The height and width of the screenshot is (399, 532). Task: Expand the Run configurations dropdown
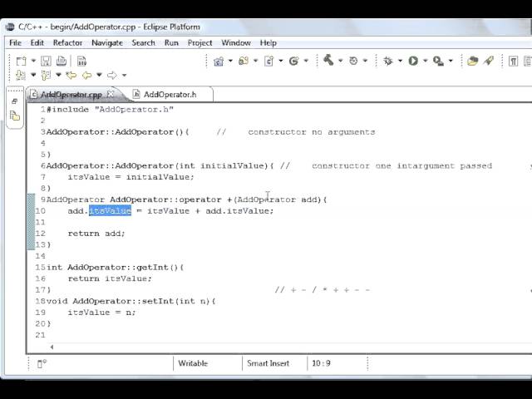[x=425, y=61]
